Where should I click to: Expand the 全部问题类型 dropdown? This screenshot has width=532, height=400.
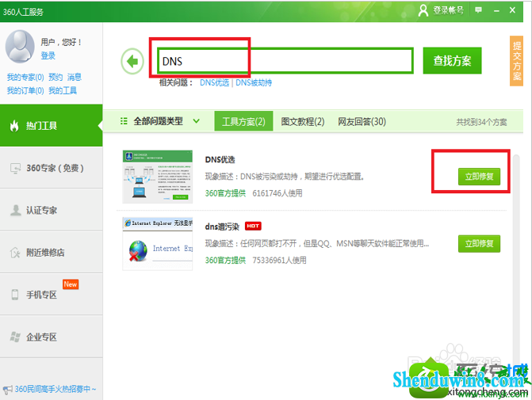point(196,121)
